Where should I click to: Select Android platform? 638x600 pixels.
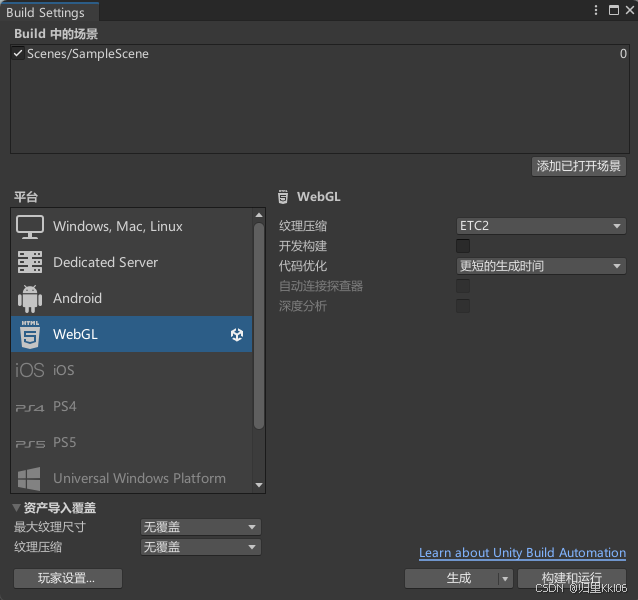(132, 299)
